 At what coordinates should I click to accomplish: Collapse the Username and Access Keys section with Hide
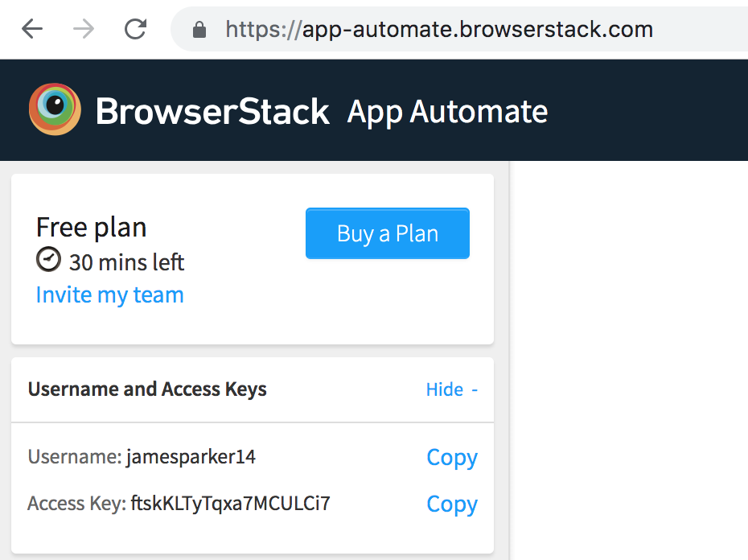452,389
